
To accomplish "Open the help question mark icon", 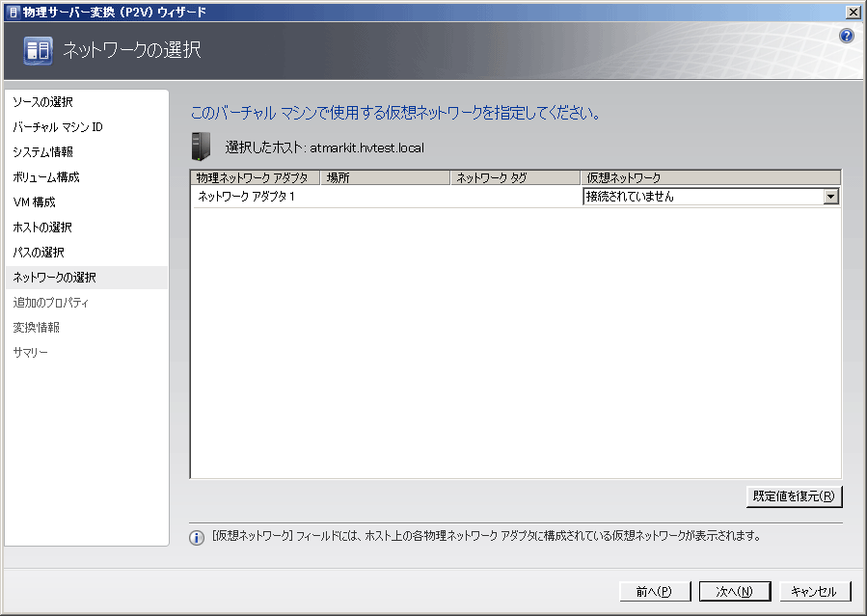I will [846, 36].
